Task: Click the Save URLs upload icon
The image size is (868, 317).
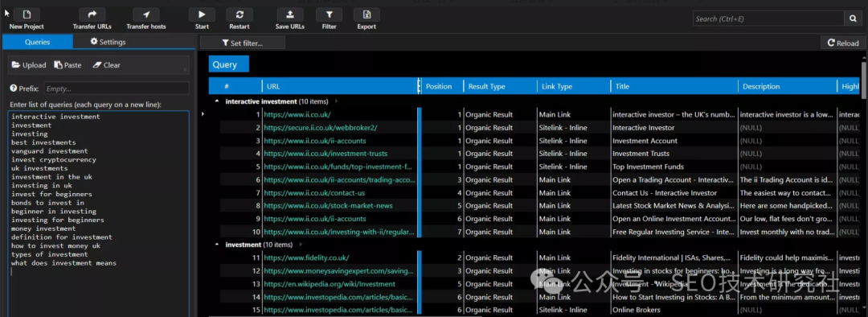Action: [290, 15]
